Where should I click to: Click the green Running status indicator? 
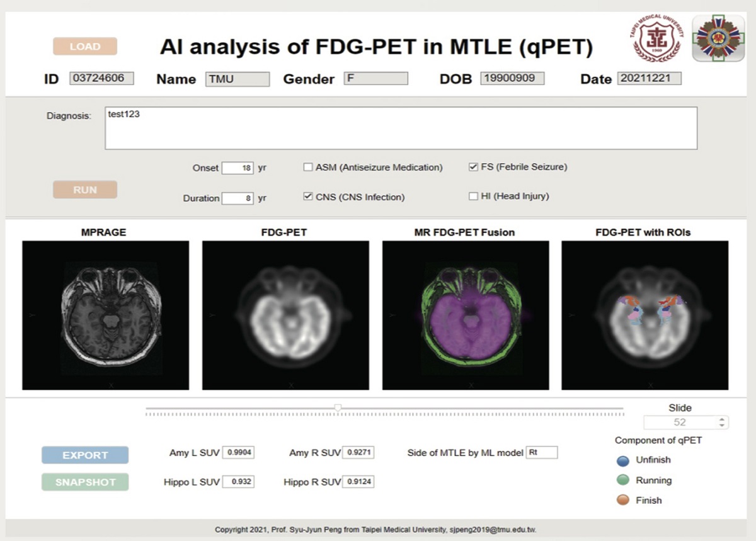pyautogui.click(x=622, y=481)
